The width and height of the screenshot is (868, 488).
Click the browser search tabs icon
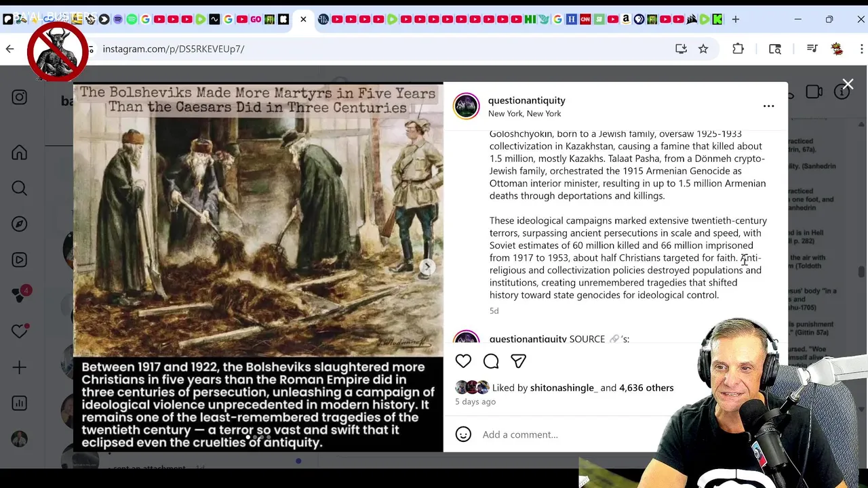click(x=775, y=49)
